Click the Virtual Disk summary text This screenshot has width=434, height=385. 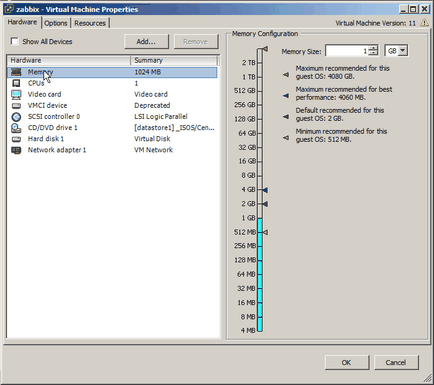(152, 139)
